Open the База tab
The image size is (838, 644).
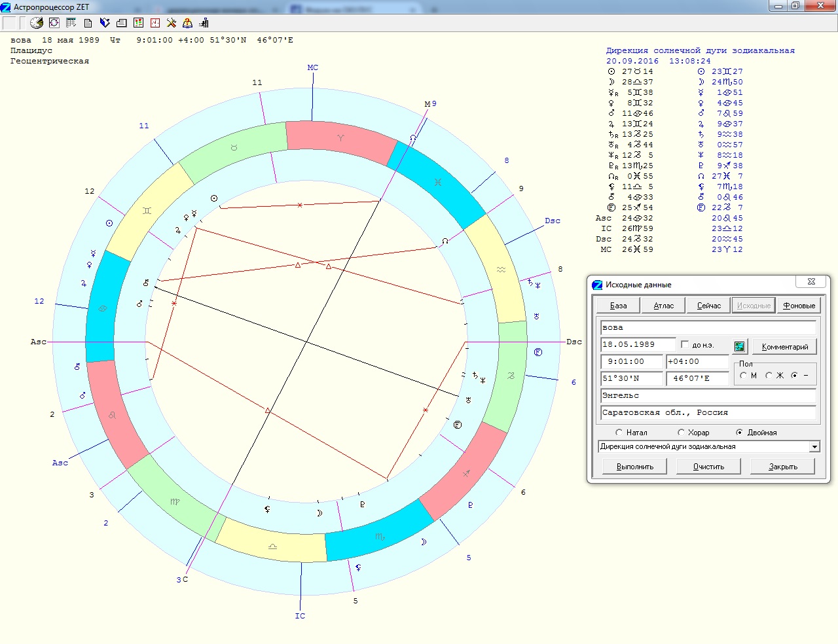618,306
